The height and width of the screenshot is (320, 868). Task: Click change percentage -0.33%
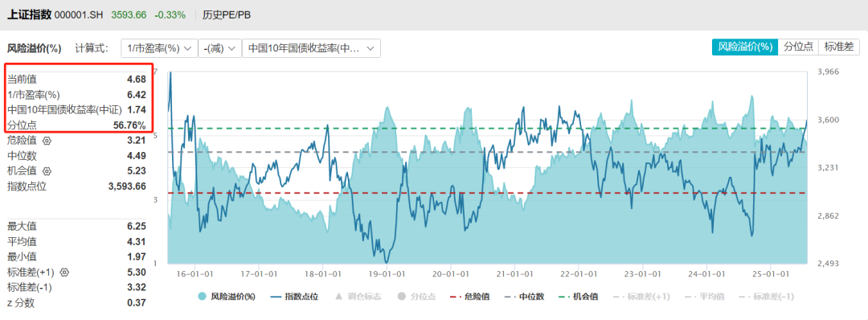click(170, 15)
